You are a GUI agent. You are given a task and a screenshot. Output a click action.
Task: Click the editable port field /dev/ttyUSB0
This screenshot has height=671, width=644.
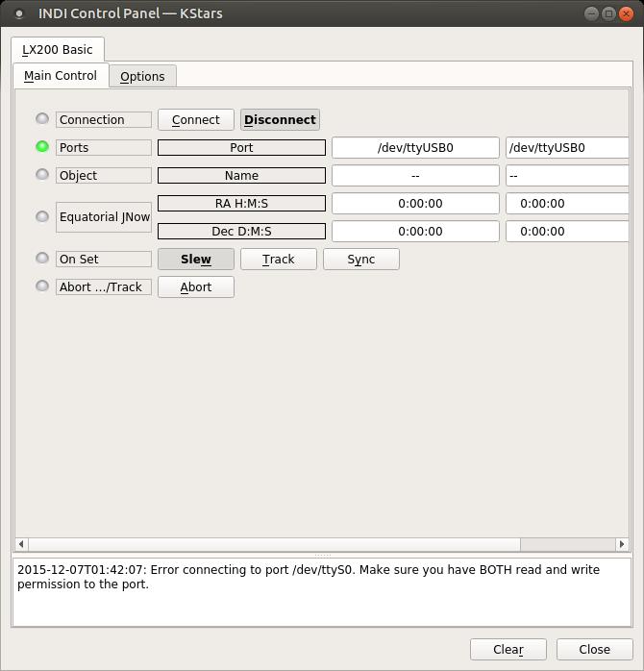pyautogui.click(x=567, y=147)
